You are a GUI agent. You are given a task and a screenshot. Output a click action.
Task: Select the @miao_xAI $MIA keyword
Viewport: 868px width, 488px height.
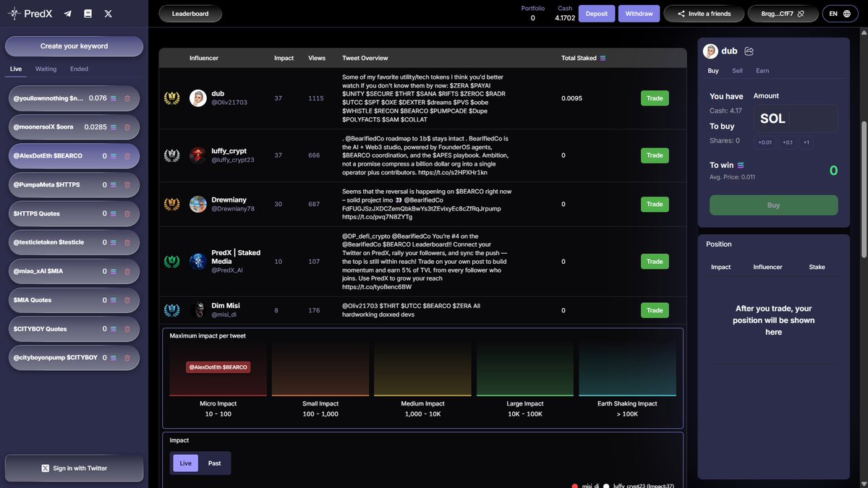coord(74,271)
